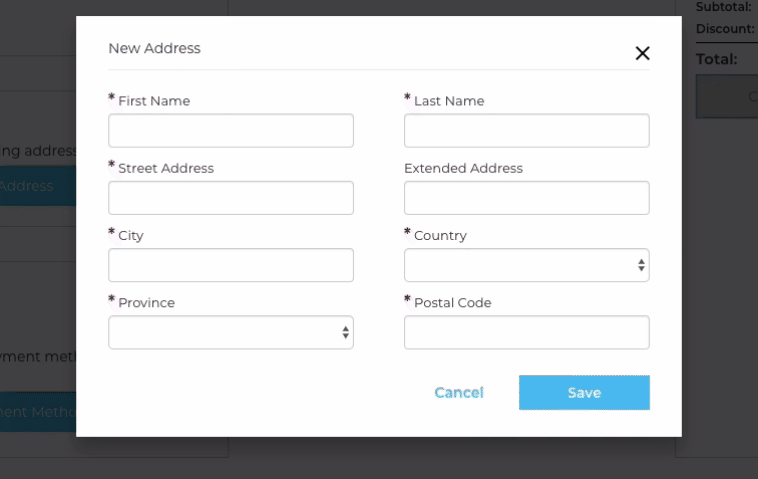Click the Total label in background page
The height and width of the screenshot is (479, 758).
716,59
